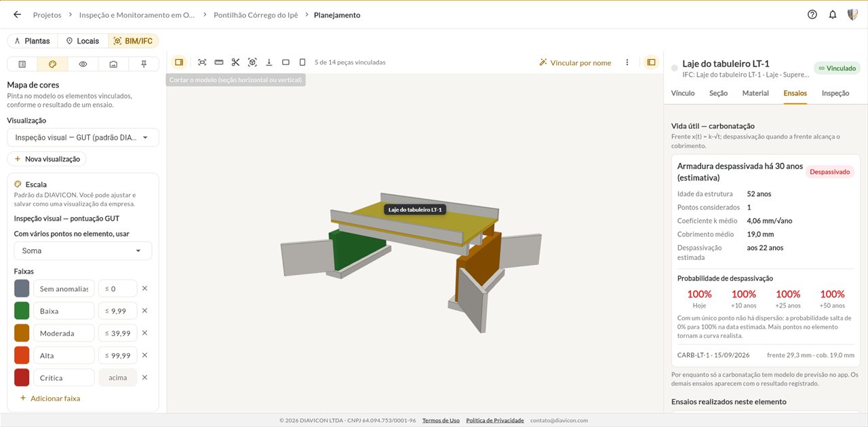Pick the green Baixa color swatch
Screen dimensions: 868x427
click(x=22, y=311)
